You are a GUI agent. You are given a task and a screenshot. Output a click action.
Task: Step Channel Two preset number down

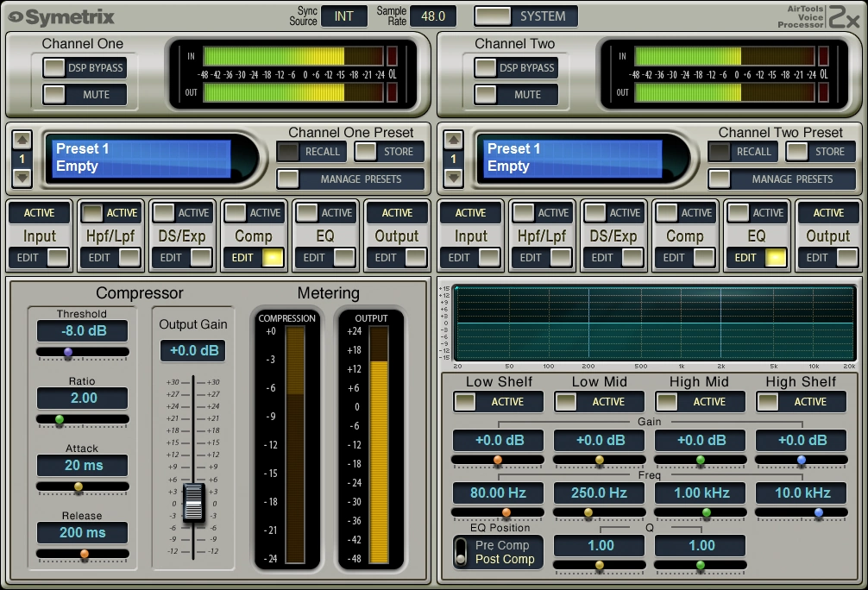pyautogui.click(x=453, y=178)
